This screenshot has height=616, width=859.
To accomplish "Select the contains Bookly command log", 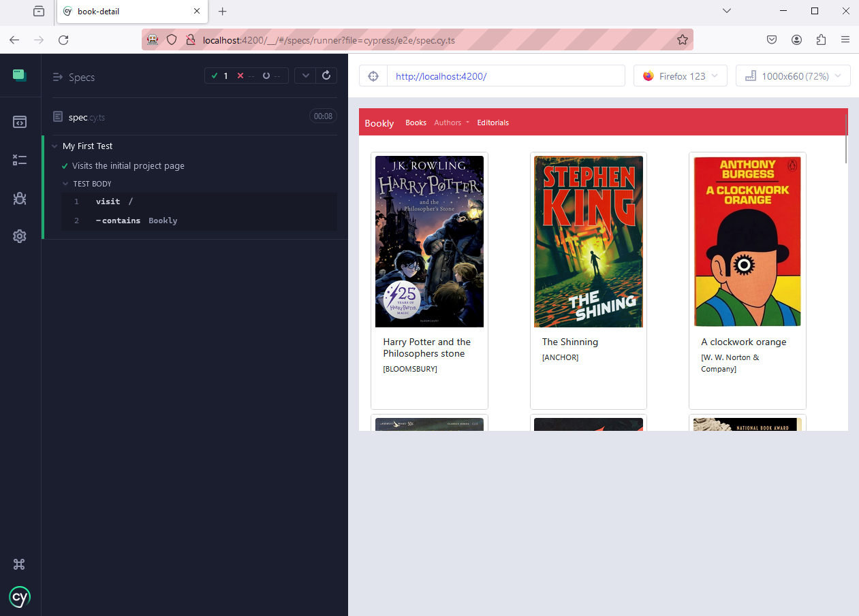I will [x=199, y=221].
